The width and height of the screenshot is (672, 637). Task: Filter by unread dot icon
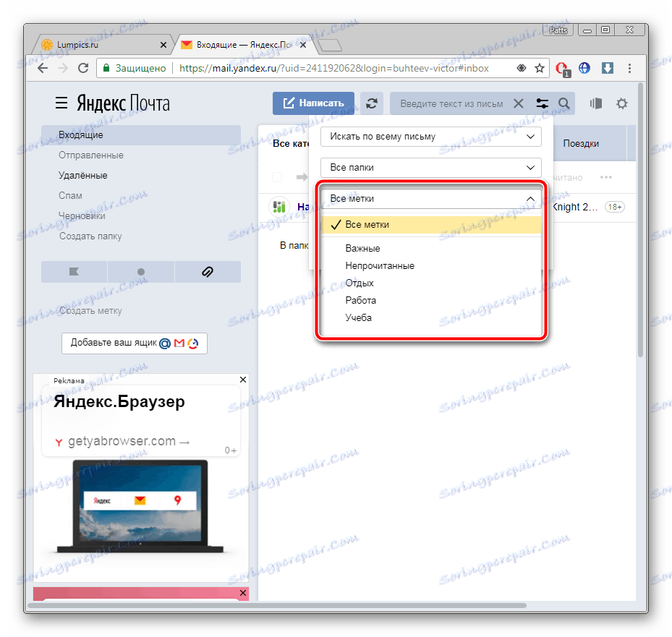(x=141, y=272)
